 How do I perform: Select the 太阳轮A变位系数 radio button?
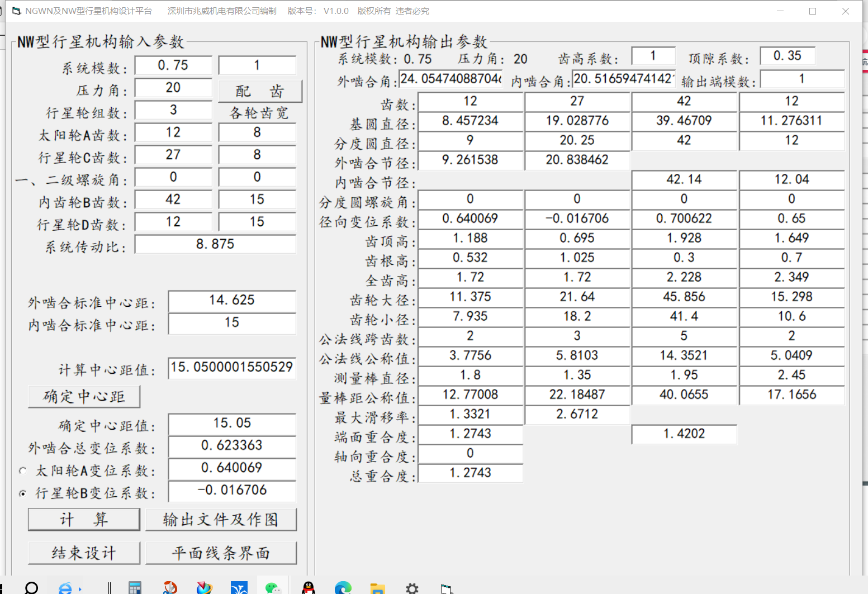click(23, 471)
